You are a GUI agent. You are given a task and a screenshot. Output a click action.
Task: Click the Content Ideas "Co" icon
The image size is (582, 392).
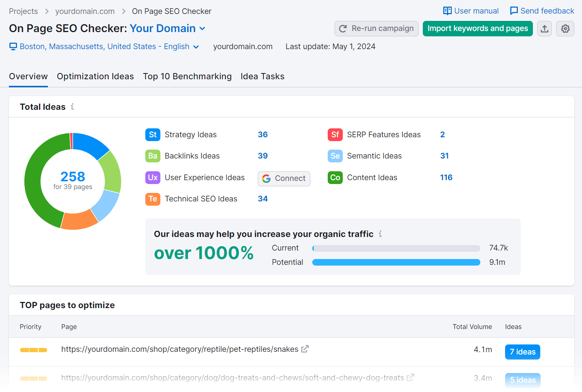tap(335, 177)
